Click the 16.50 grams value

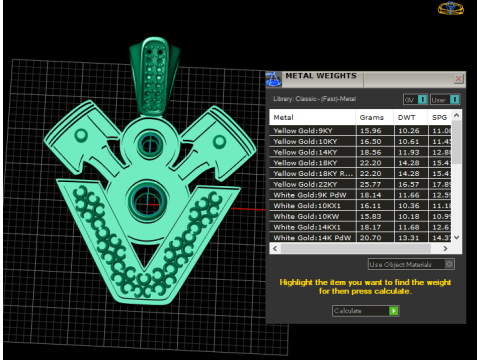[x=370, y=141]
